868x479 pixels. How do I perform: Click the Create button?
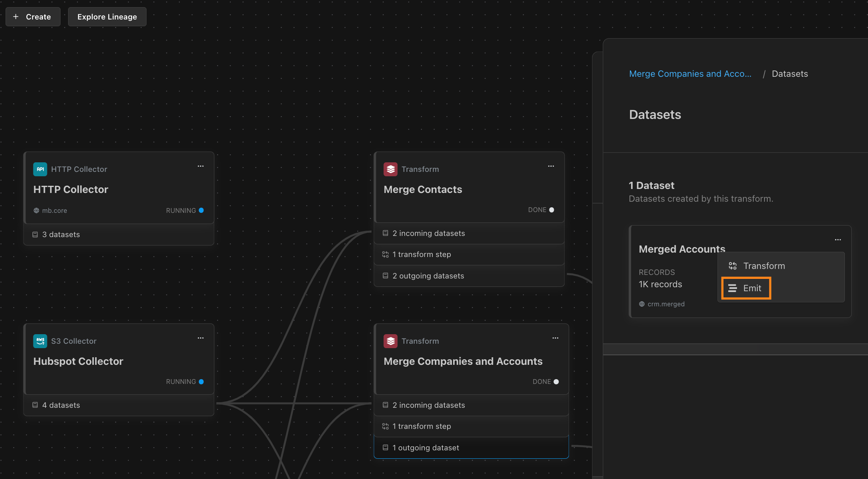[x=33, y=17]
